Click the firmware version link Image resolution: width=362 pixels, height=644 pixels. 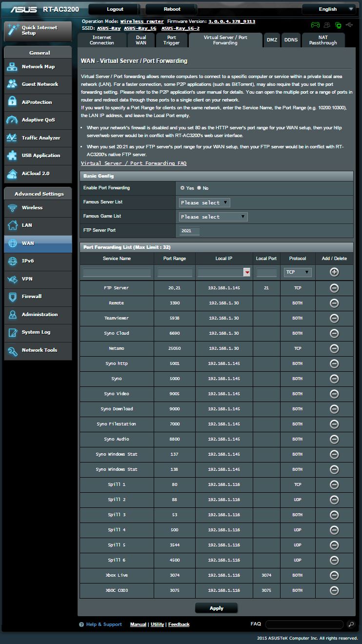click(x=232, y=21)
